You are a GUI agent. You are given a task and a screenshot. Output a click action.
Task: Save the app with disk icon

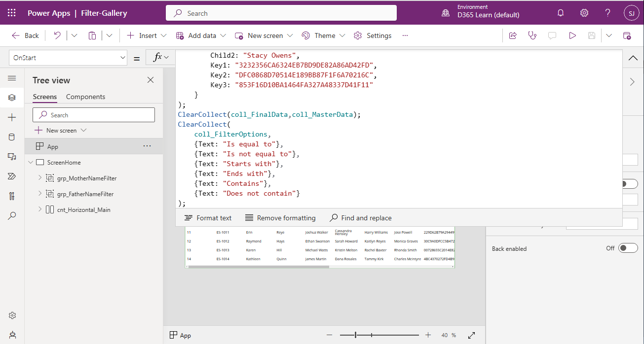(x=592, y=35)
